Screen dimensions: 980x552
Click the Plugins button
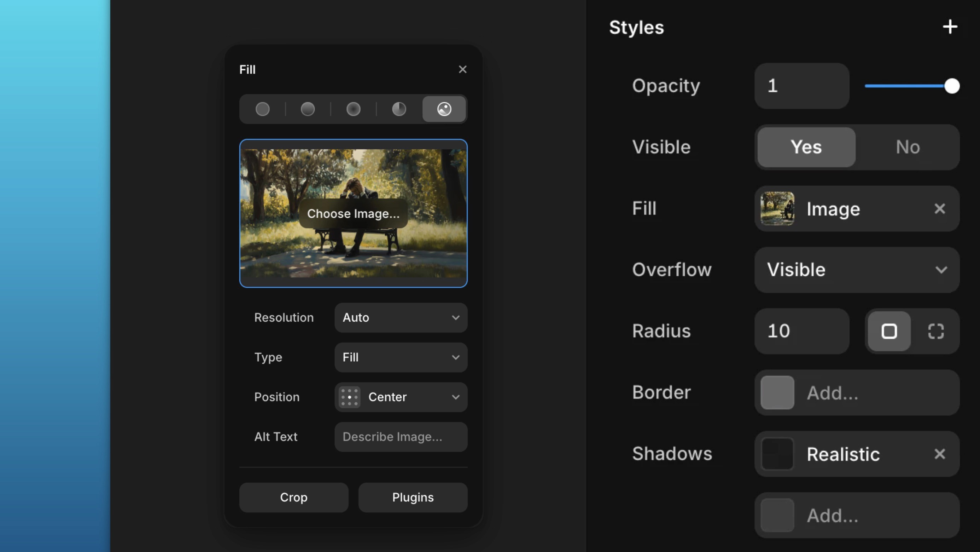413,497
